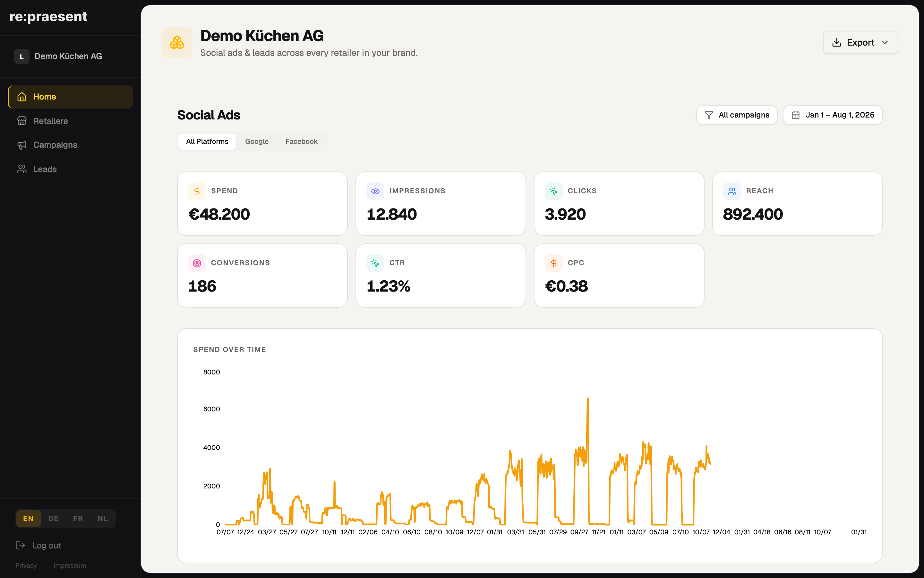924x578 pixels.
Task: Click the CPC value €0.38
Action: pos(567,286)
